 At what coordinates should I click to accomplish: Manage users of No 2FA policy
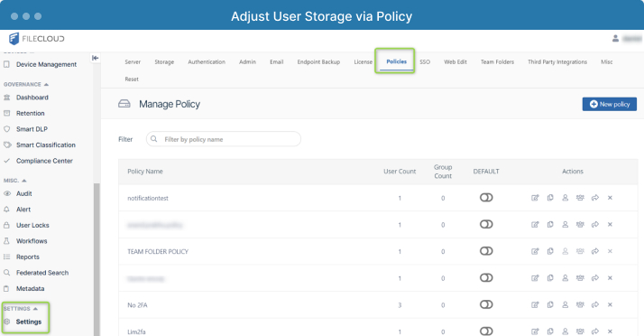pos(566,304)
